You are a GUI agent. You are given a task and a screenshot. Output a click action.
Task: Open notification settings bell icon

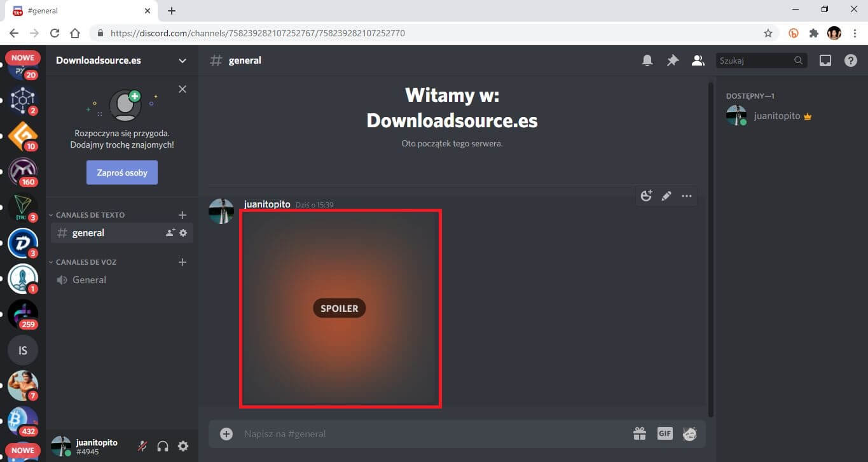pos(647,60)
